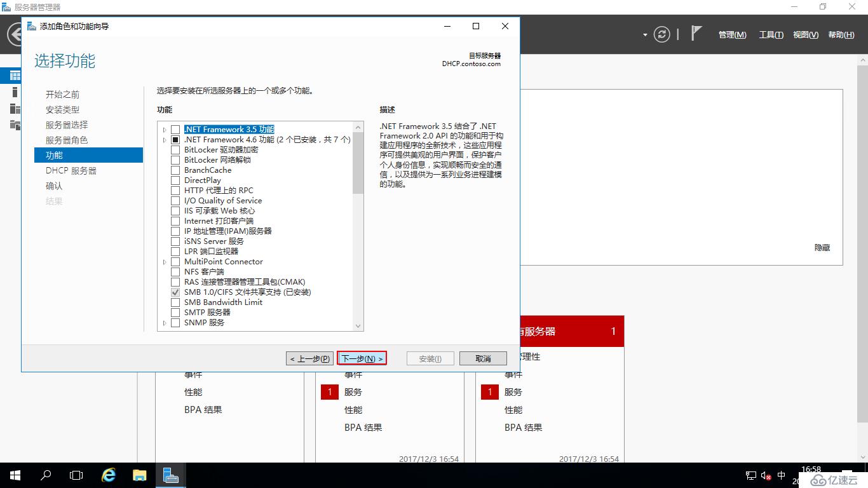Open the Tools (工具) menu

(x=771, y=35)
